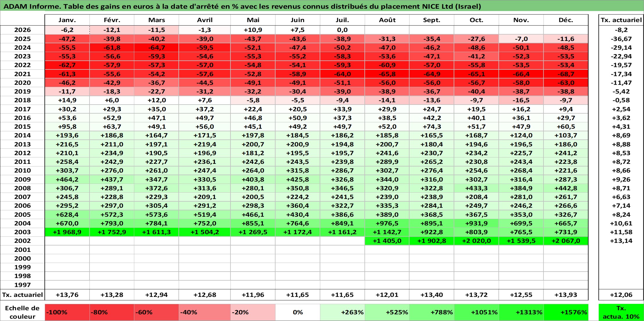Select the +37,2 cell for April 2017
This screenshot has height=321, width=644.
[205, 109]
